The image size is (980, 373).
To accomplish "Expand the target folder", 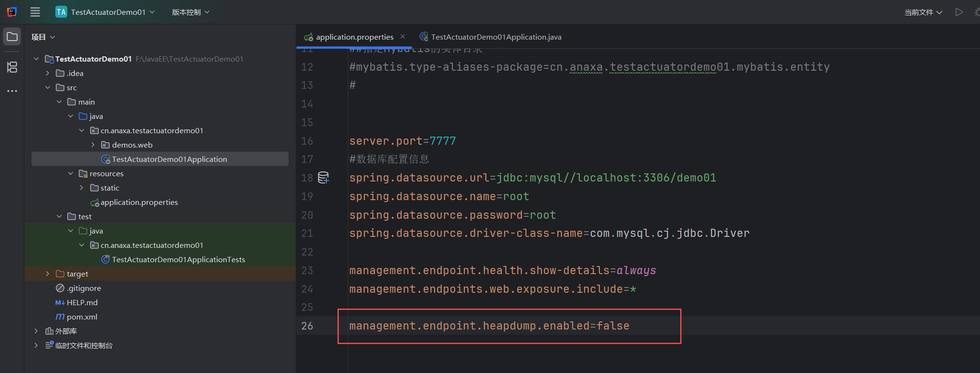I will (x=48, y=274).
